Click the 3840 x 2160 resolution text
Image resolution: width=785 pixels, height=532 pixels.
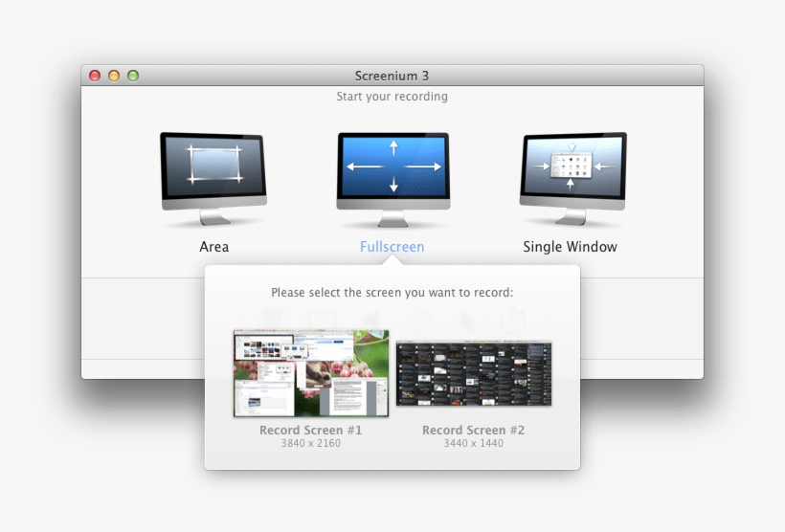click(311, 444)
